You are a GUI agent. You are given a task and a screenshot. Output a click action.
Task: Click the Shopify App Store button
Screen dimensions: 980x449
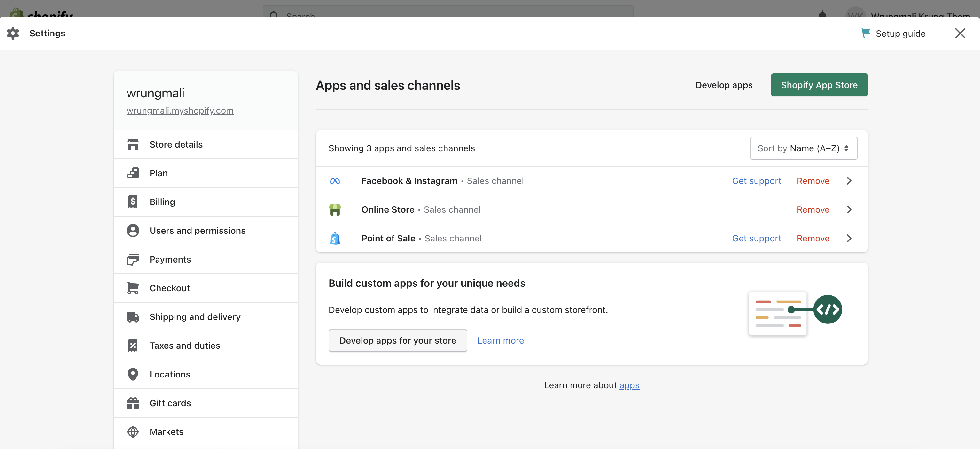819,85
